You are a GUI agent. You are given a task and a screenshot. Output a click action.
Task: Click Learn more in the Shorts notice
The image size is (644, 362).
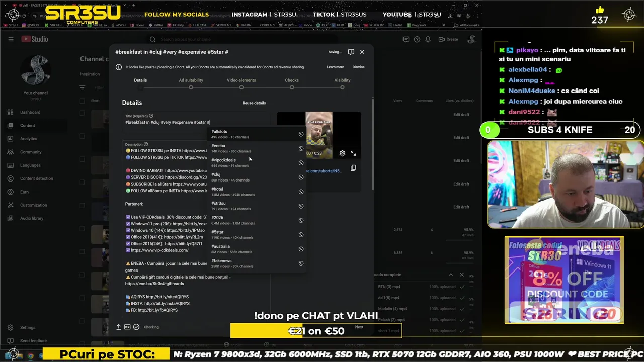pyautogui.click(x=336, y=67)
